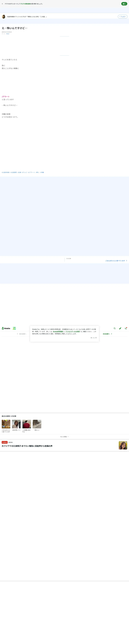Open the この時間に癒される thumbnail
The width and height of the screenshot is (129, 644).
pos(27,424)
